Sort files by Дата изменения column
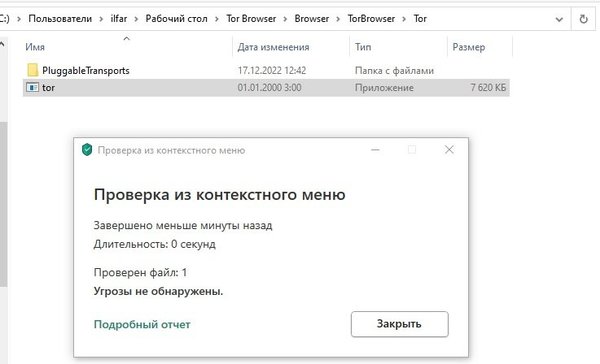This screenshot has height=364, width=600. [x=273, y=47]
